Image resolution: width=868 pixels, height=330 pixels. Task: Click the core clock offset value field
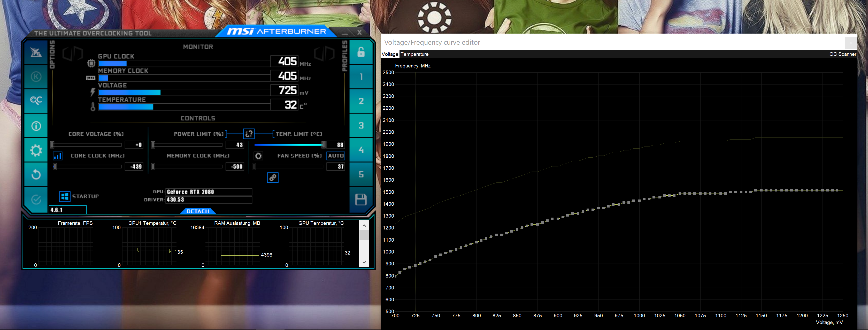tap(134, 166)
